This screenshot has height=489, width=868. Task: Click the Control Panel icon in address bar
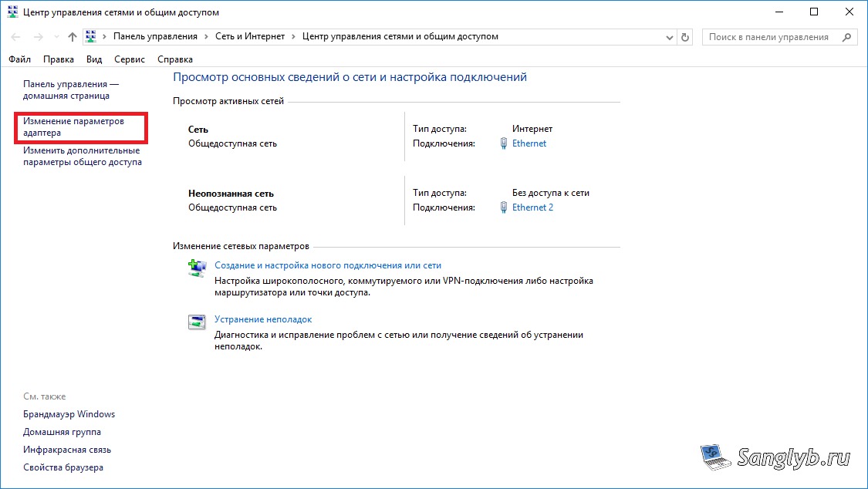[91, 36]
